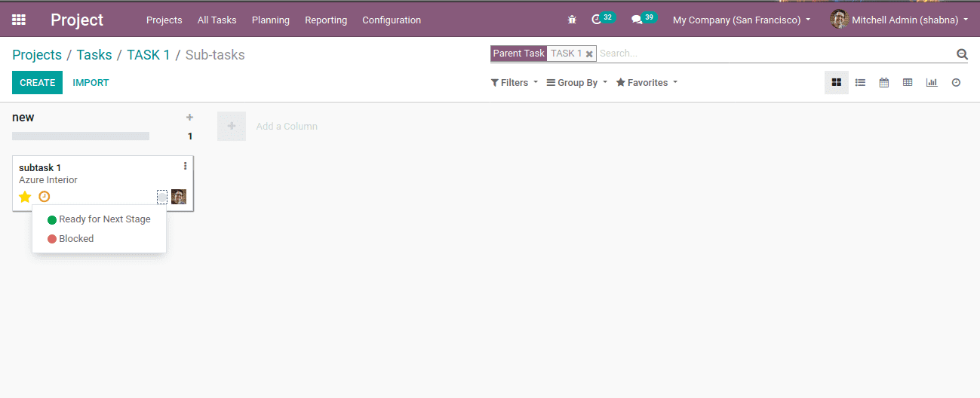Screen dimensions: 980x398
Task: Open the All Tasks menu
Action: click(x=217, y=20)
